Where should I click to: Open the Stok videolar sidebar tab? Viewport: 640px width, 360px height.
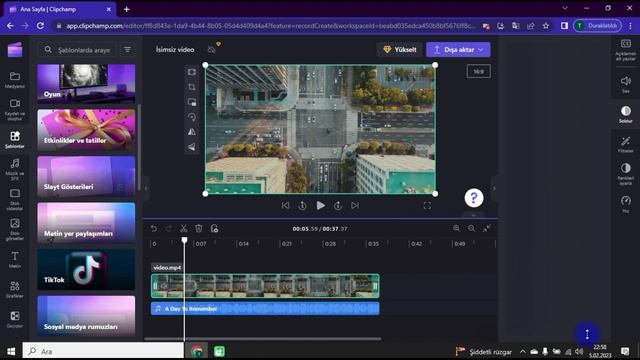pos(15,200)
